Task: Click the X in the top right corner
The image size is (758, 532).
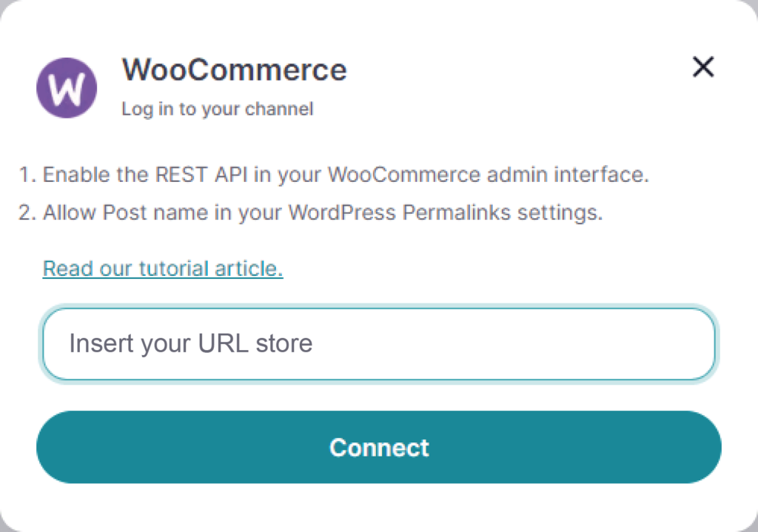Action: coord(702,67)
